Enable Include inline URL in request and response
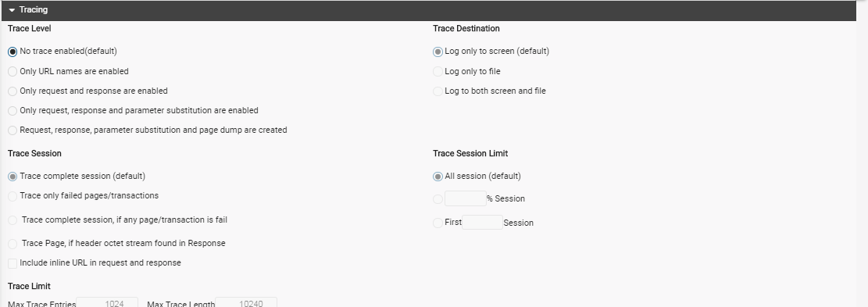This screenshot has width=868, height=307. pos(13,263)
